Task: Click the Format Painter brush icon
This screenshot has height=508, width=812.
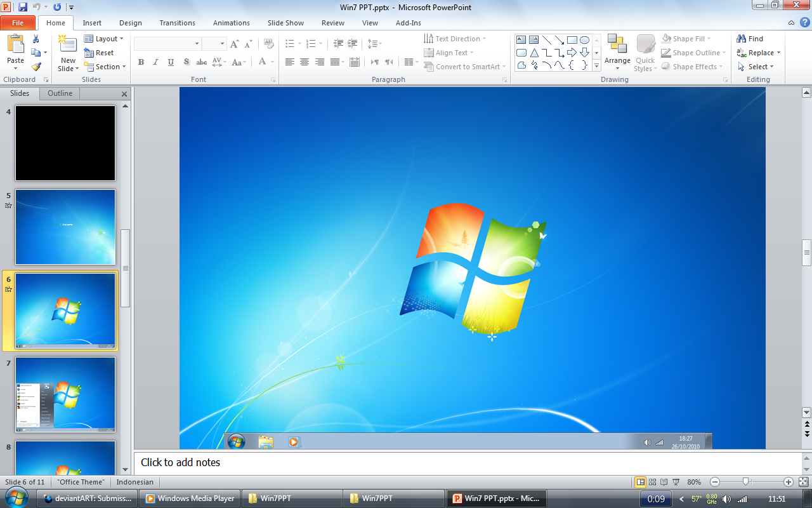Action: 36,67
